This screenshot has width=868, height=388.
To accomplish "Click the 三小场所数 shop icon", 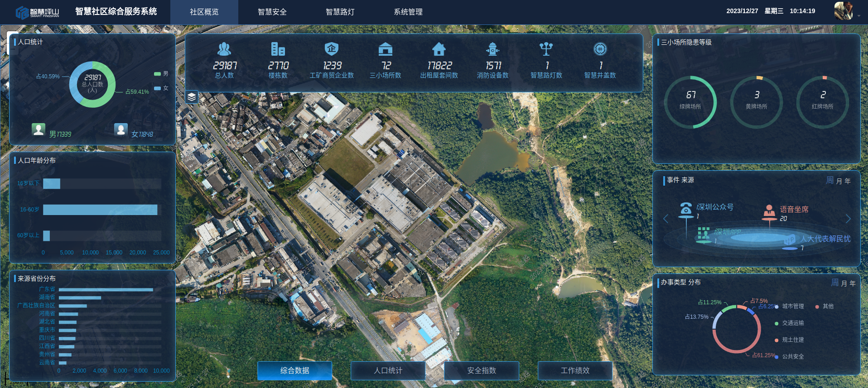I will coord(386,49).
